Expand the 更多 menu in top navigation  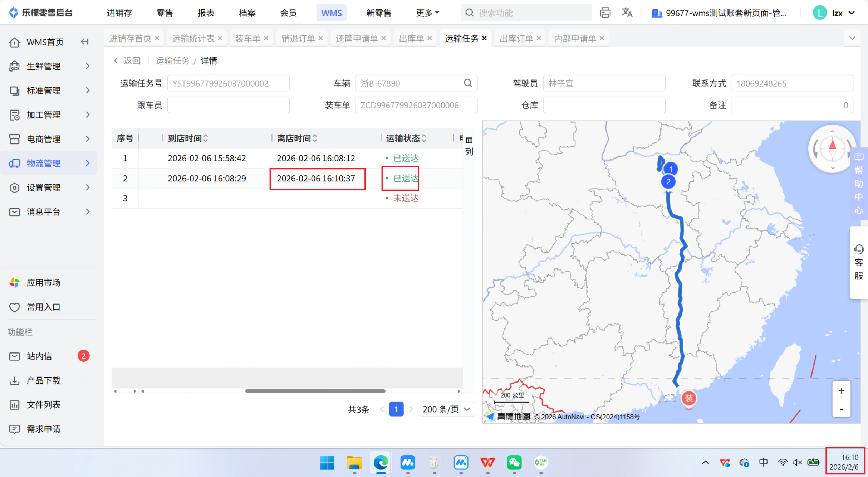427,13
